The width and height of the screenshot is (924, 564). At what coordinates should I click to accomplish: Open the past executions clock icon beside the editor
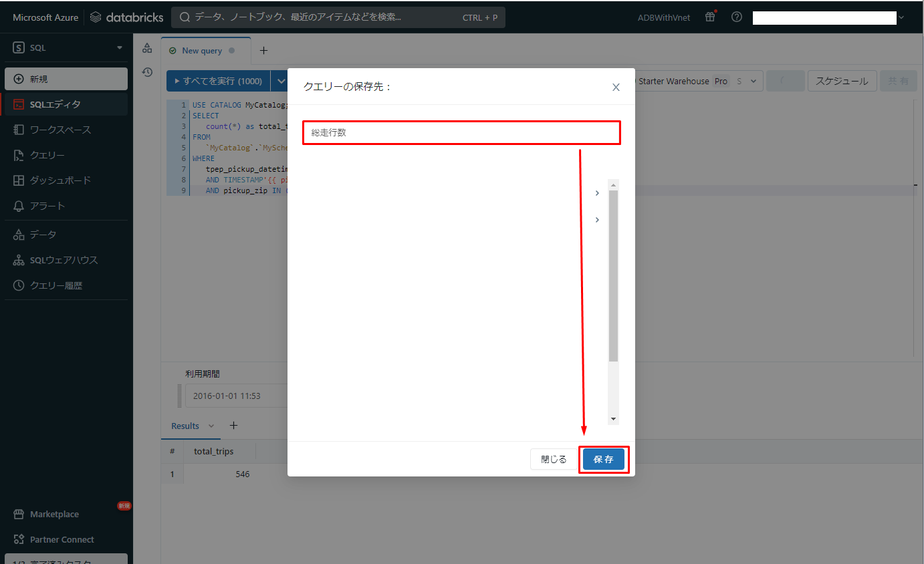(x=148, y=72)
